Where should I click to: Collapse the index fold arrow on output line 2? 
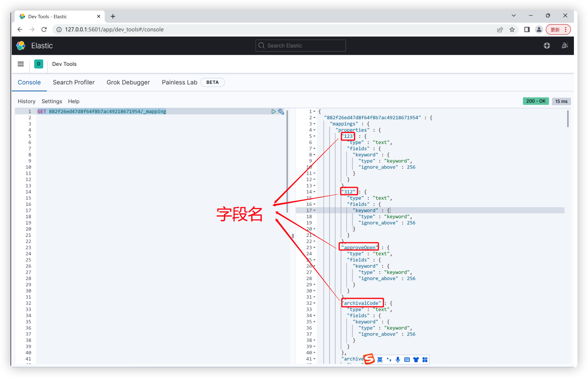314,118
